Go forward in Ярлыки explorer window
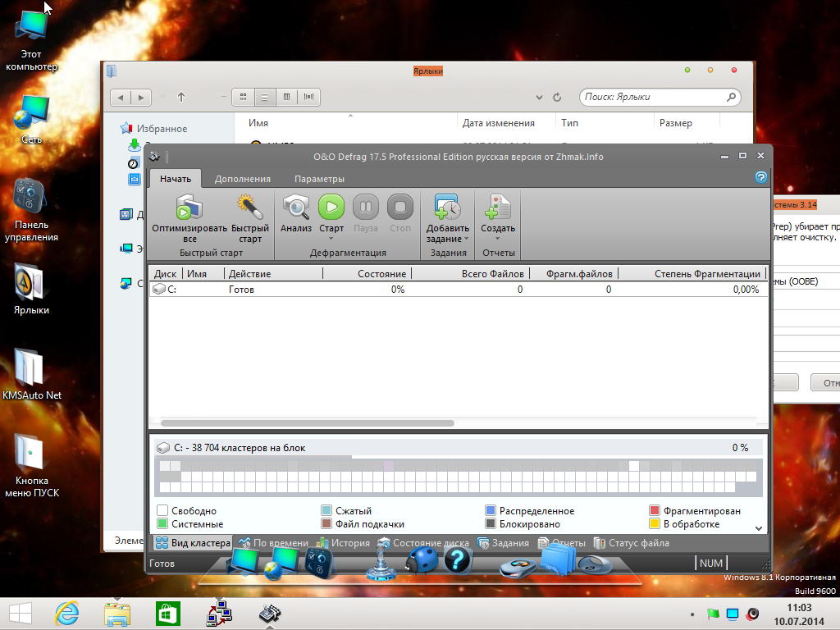The width and height of the screenshot is (840, 630). coord(141,98)
